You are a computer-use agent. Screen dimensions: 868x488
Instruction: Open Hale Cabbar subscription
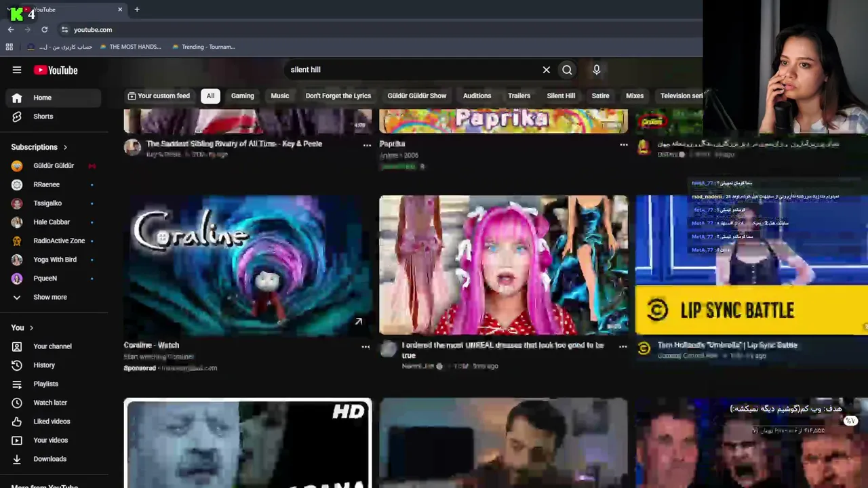click(x=54, y=222)
